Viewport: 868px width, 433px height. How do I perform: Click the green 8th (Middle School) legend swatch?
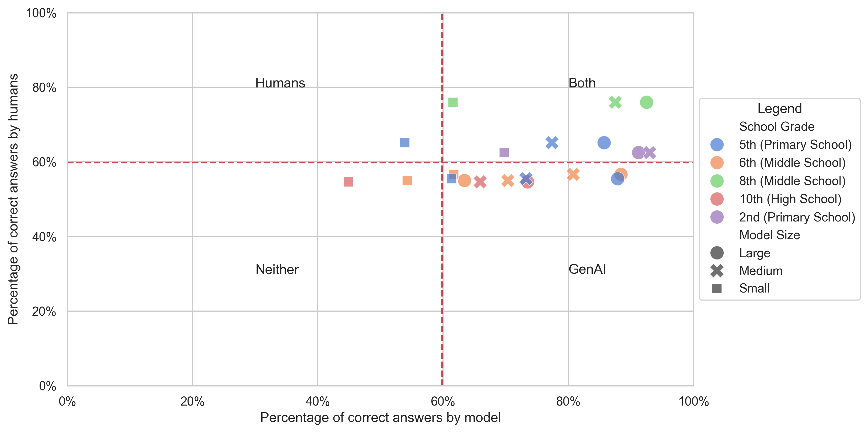(x=717, y=181)
